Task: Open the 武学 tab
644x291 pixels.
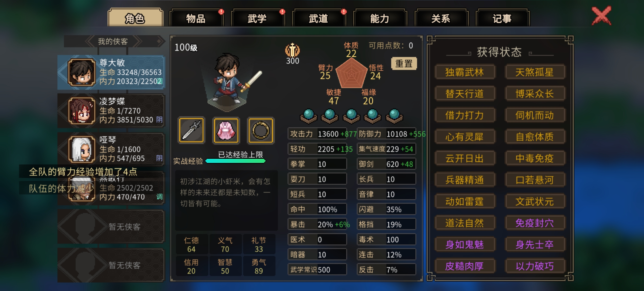Action: click(x=257, y=18)
